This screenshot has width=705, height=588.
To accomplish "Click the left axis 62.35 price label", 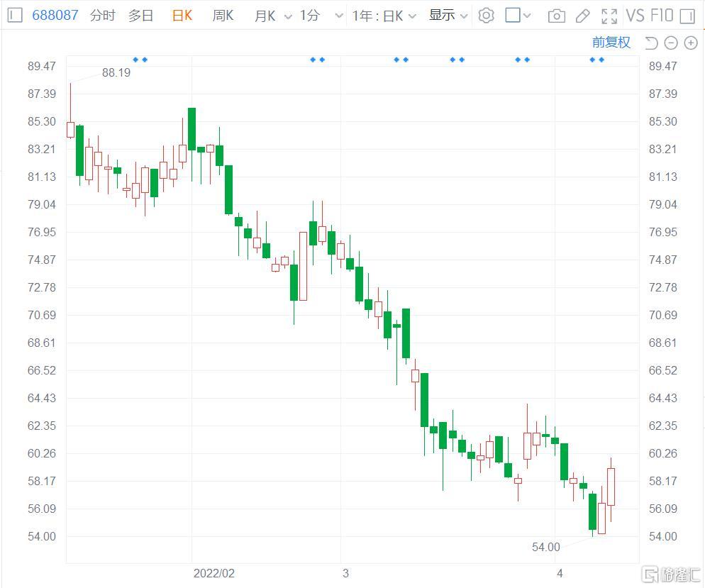I will coord(42,426).
